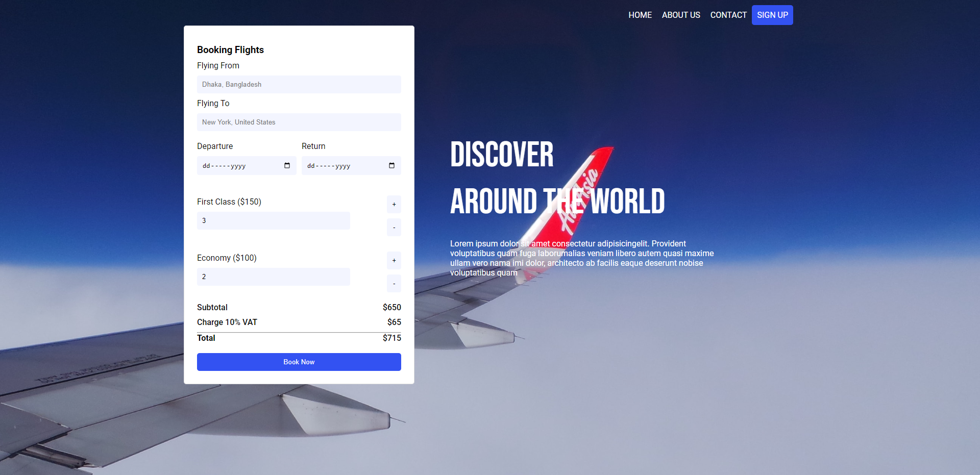Decrease First Class ticket count with minus

pyautogui.click(x=394, y=228)
